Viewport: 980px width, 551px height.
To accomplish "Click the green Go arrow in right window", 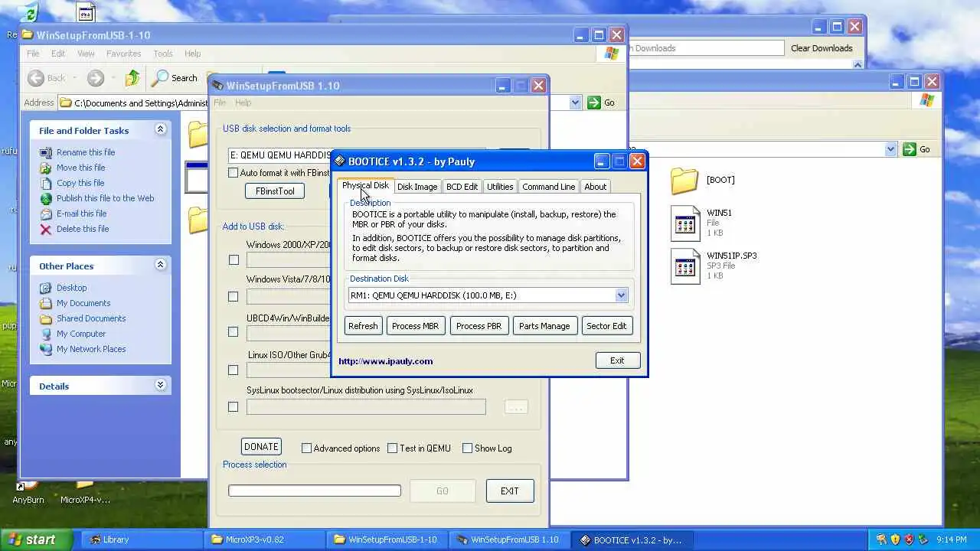I will point(910,149).
